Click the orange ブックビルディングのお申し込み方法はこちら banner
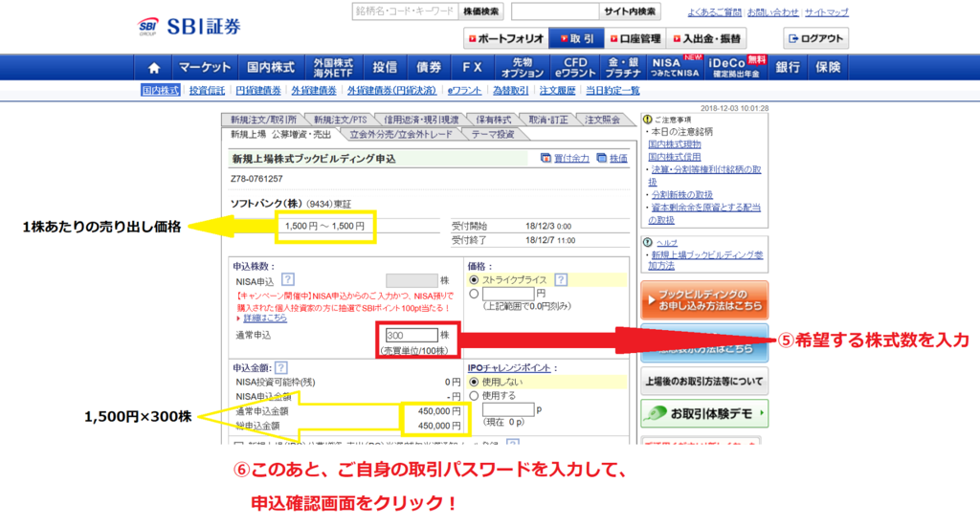The image size is (980, 527). (x=704, y=300)
